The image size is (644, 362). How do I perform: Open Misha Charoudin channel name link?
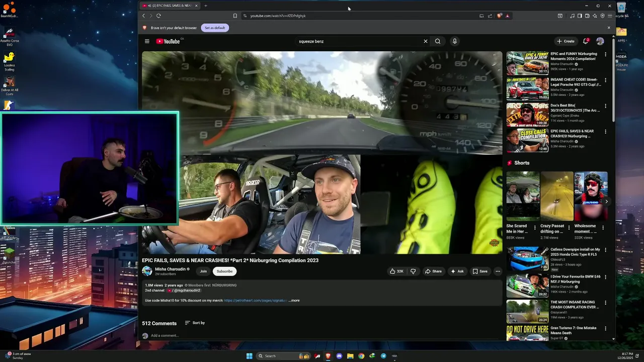coord(170,269)
